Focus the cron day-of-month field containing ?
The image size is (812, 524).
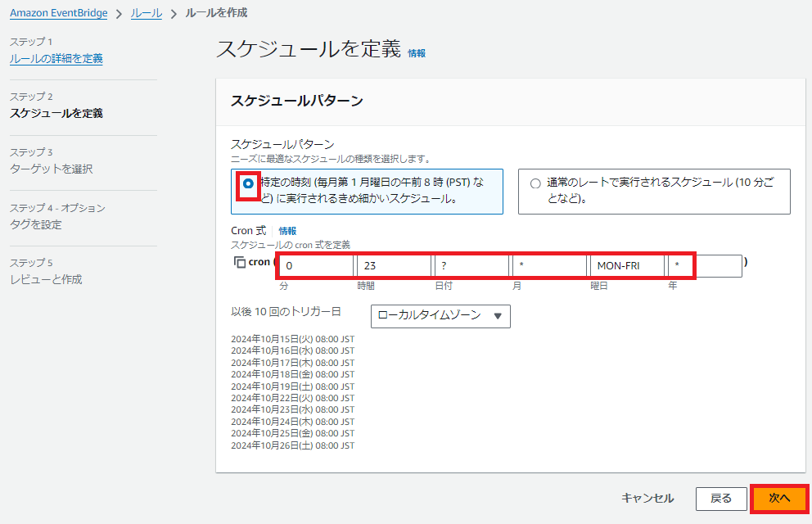(x=471, y=265)
